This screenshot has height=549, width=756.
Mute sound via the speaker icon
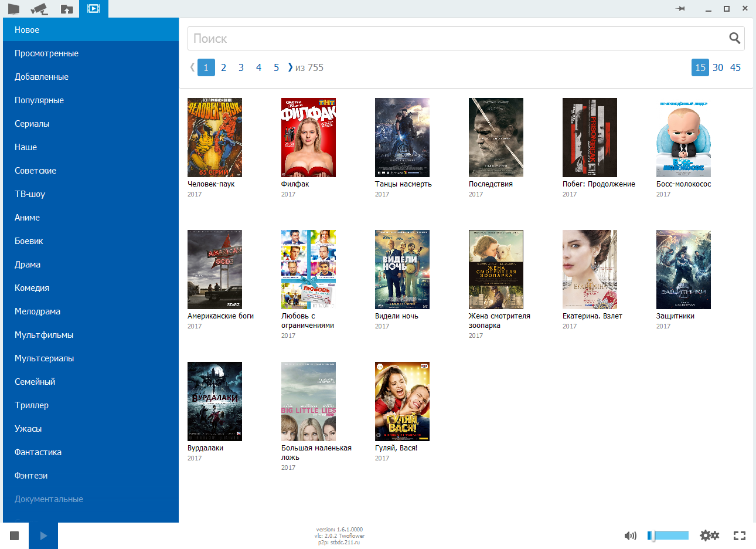click(x=631, y=536)
